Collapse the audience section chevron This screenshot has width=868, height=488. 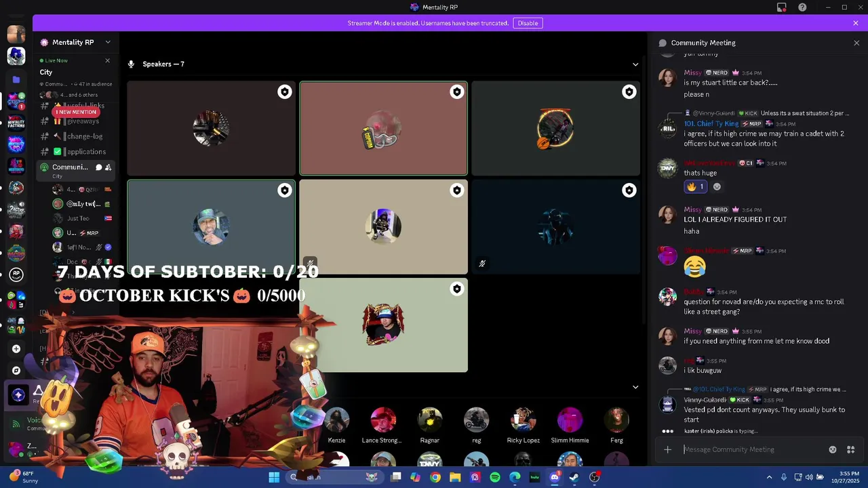(x=635, y=387)
